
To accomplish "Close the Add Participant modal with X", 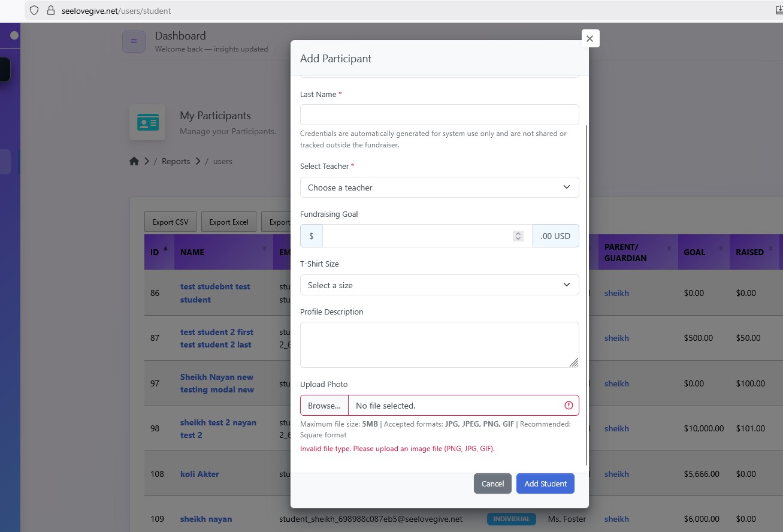I will coord(589,38).
